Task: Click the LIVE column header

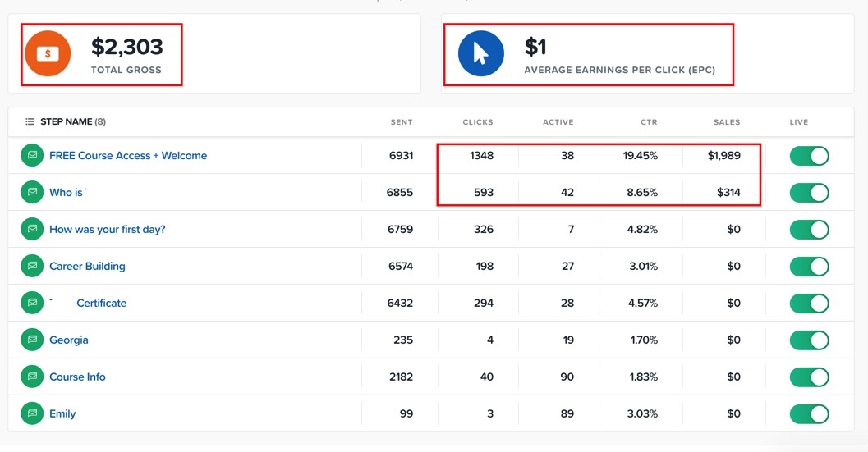Action: [x=799, y=122]
